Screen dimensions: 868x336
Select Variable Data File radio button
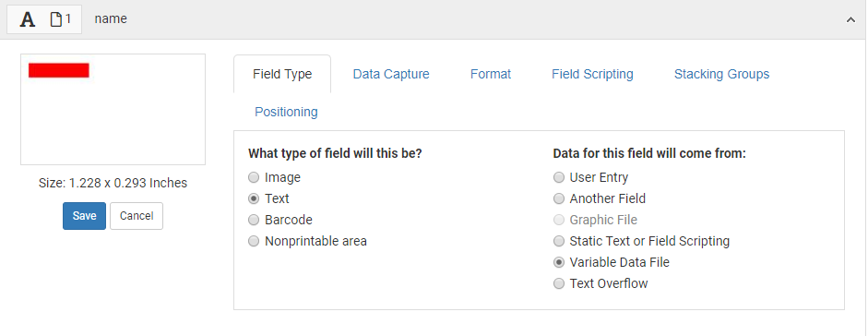point(559,262)
